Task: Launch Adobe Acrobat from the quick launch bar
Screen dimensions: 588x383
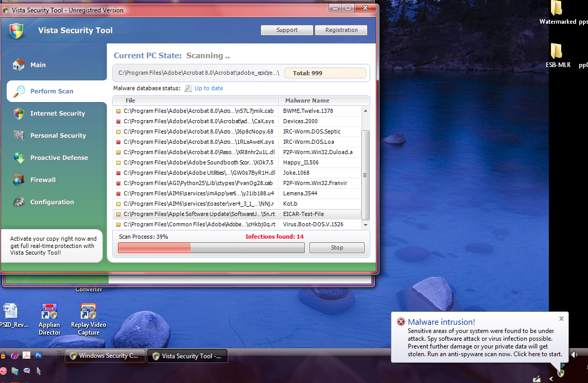Action: point(26,355)
